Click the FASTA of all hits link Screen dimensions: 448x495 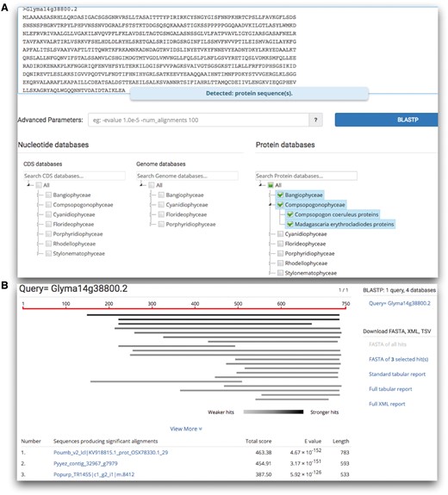[x=388, y=344]
